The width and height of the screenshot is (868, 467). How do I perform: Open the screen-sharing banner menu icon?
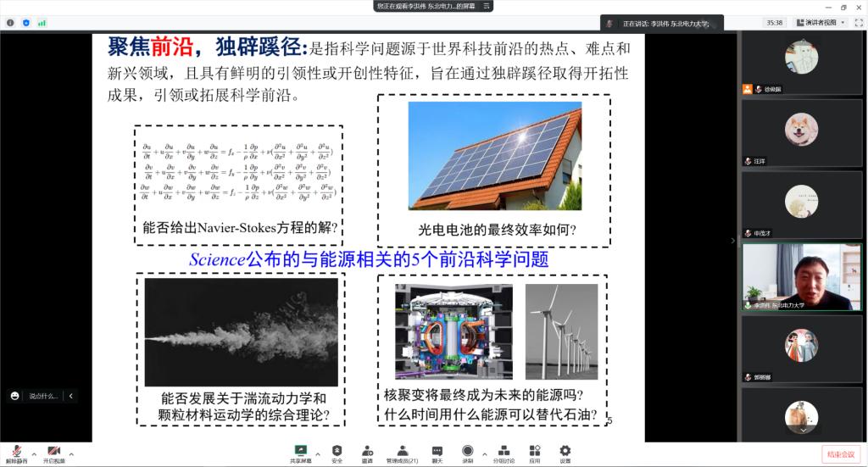pyautogui.click(x=486, y=6)
